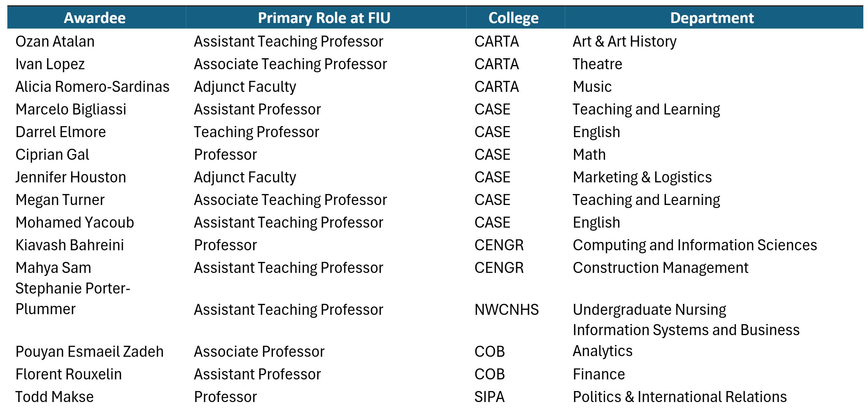This screenshot has height=415, width=868.
Task: Click the Art & Art History department cell
Action: coord(624,42)
